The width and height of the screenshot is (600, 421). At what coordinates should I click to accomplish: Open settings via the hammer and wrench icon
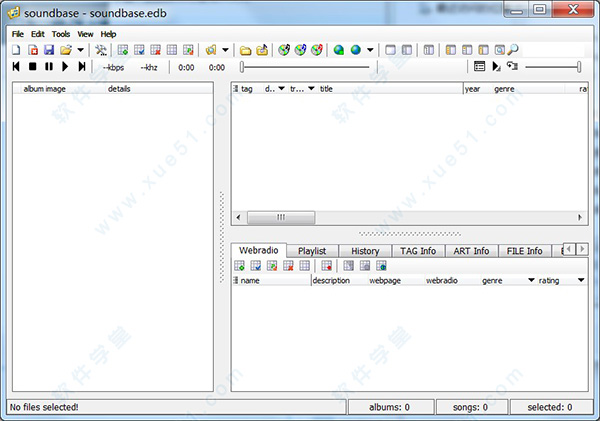pyautogui.click(x=101, y=50)
